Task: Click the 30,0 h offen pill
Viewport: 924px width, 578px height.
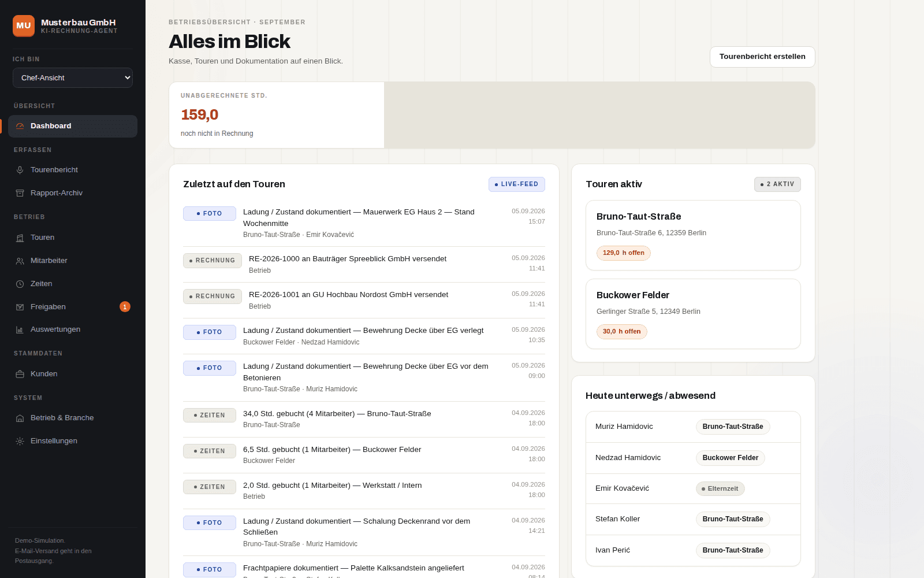Action: [x=622, y=332]
